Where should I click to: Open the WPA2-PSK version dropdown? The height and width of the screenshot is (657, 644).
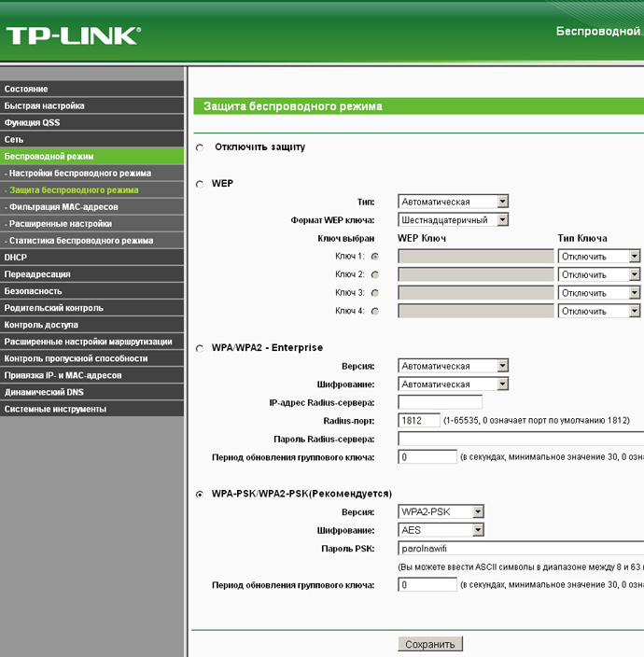441,511
